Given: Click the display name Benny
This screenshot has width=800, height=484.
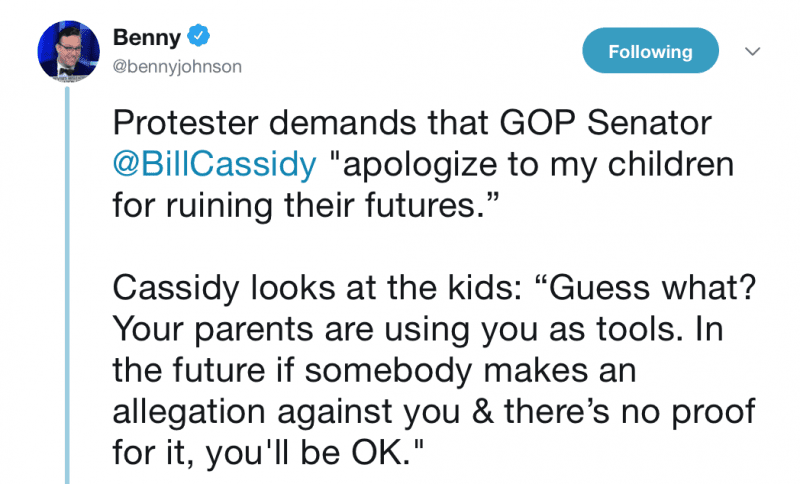Looking at the screenshot, I should click(x=147, y=38).
